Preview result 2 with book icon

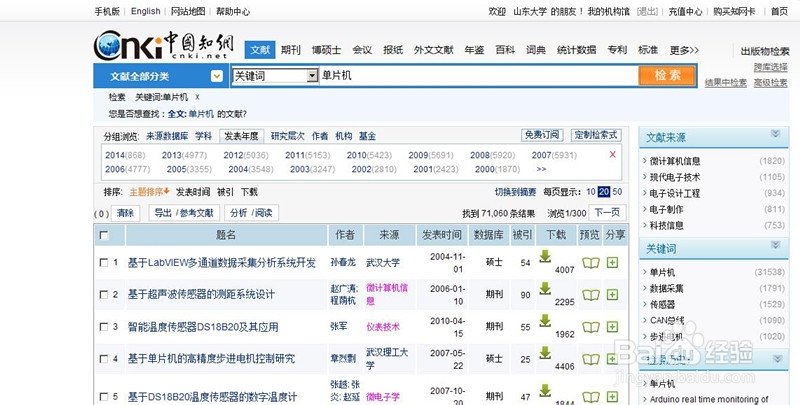pos(591,295)
